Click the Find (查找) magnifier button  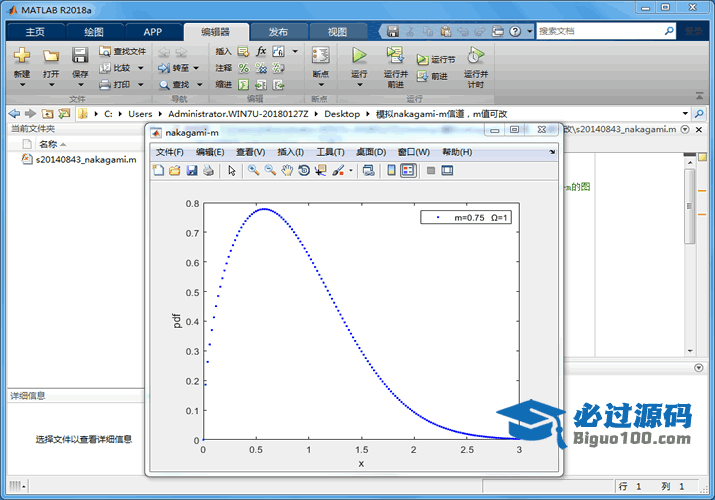(x=174, y=85)
